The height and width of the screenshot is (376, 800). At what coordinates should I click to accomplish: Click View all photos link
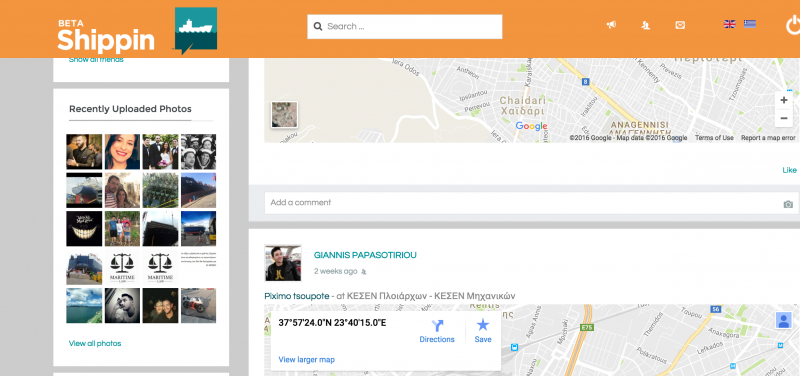point(95,343)
